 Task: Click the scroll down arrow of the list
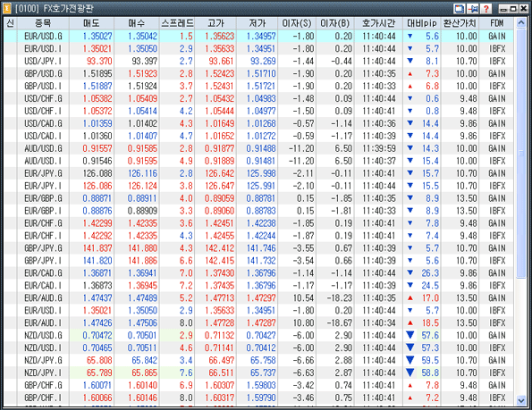point(520,400)
